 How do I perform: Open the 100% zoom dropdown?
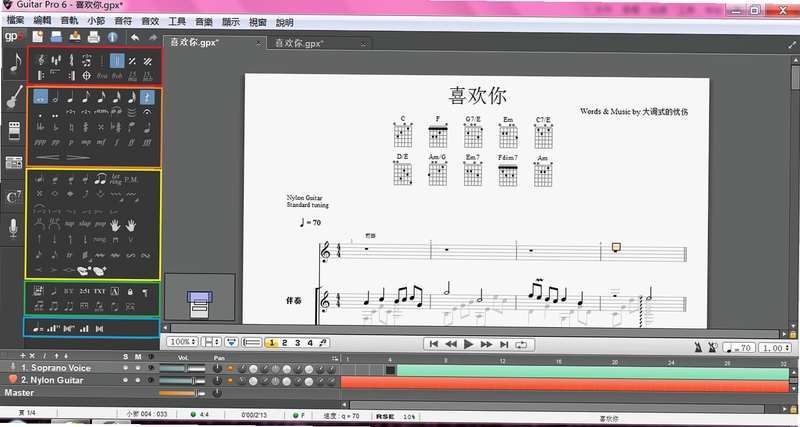(183, 342)
